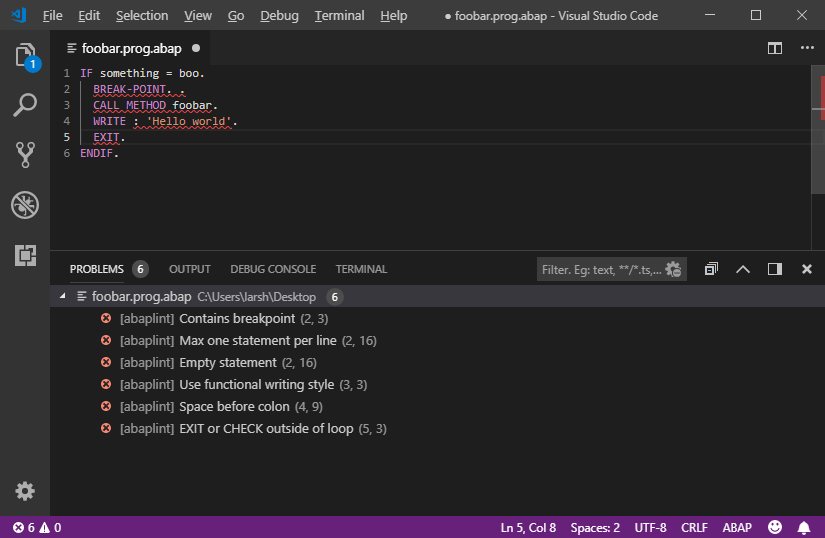
Task: Open the Explorer view in activity bar
Action: [x=25, y=56]
